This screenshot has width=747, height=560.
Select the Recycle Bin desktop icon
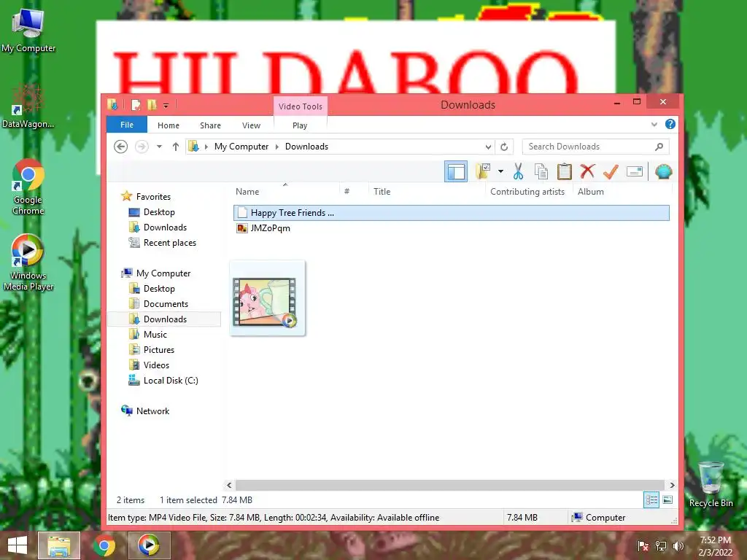point(711,485)
